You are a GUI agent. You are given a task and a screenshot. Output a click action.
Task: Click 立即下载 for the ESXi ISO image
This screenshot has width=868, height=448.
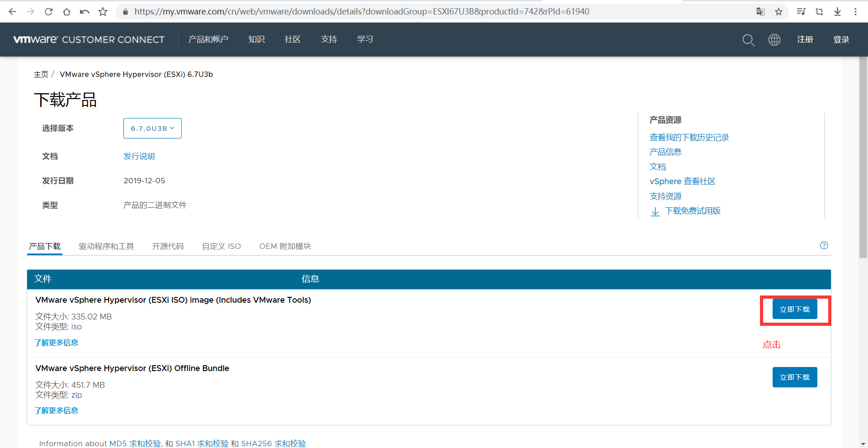click(x=795, y=309)
